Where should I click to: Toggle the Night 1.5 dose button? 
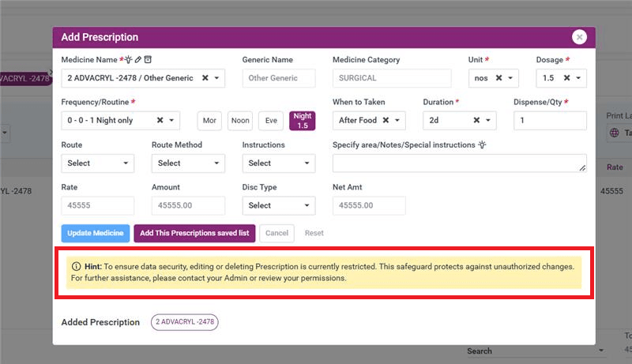tap(302, 120)
